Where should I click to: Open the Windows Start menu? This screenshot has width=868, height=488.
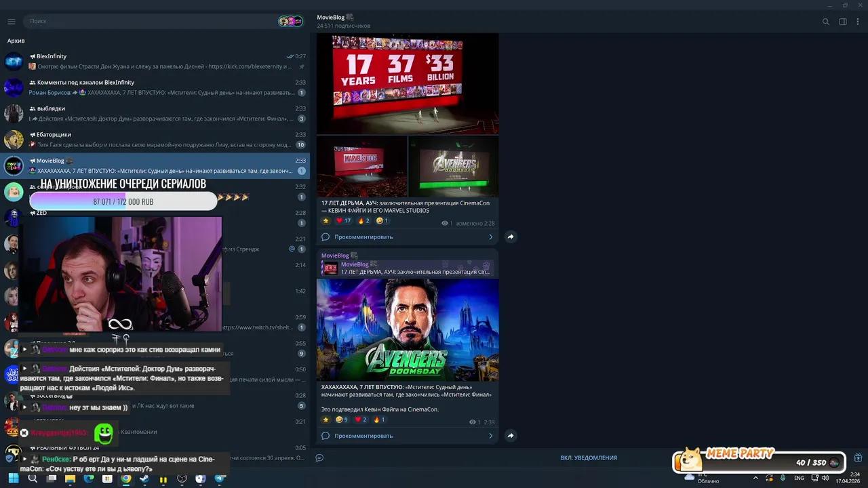(14, 479)
